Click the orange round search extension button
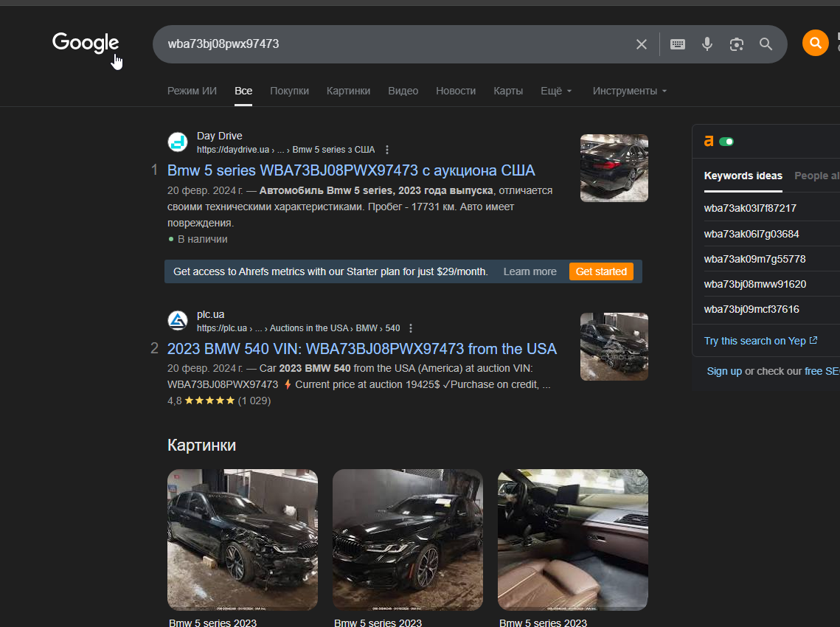 point(816,42)
